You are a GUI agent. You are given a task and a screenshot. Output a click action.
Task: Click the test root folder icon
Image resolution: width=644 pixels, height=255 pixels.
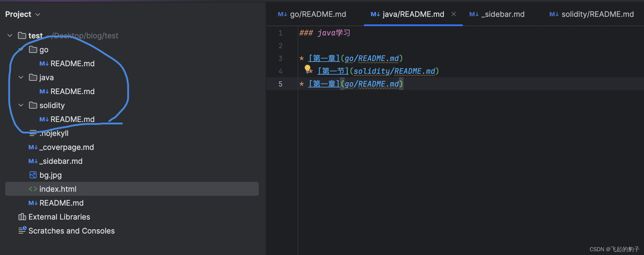coord(22,35)
